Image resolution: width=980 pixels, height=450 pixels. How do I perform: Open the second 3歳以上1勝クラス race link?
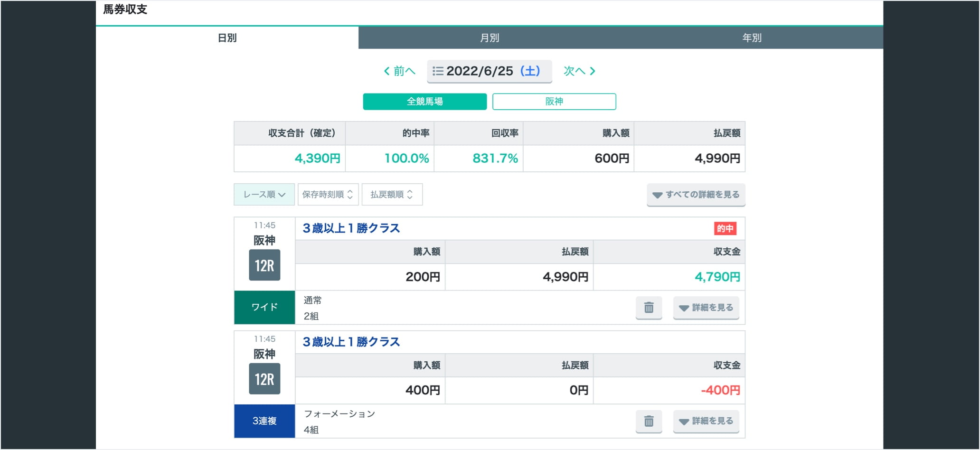[351, 342]
